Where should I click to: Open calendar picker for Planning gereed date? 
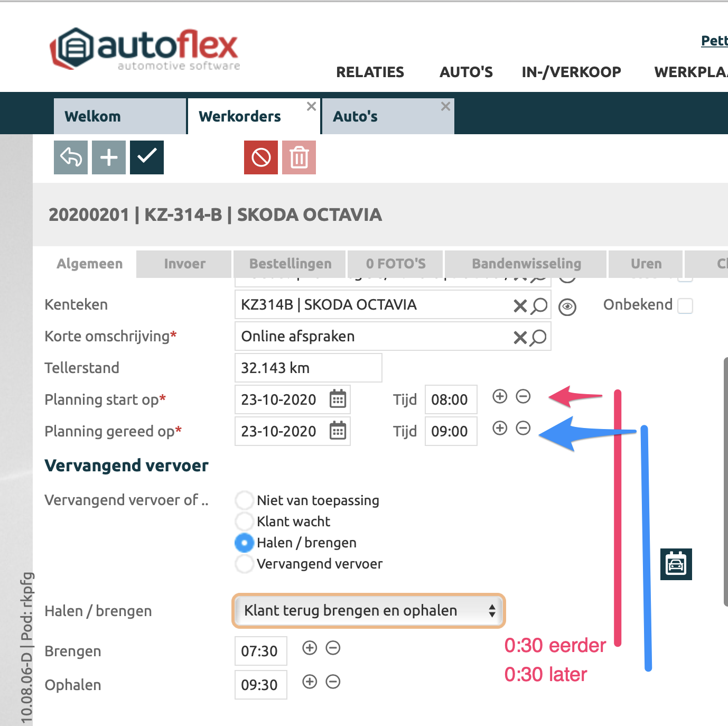point(338,431)
